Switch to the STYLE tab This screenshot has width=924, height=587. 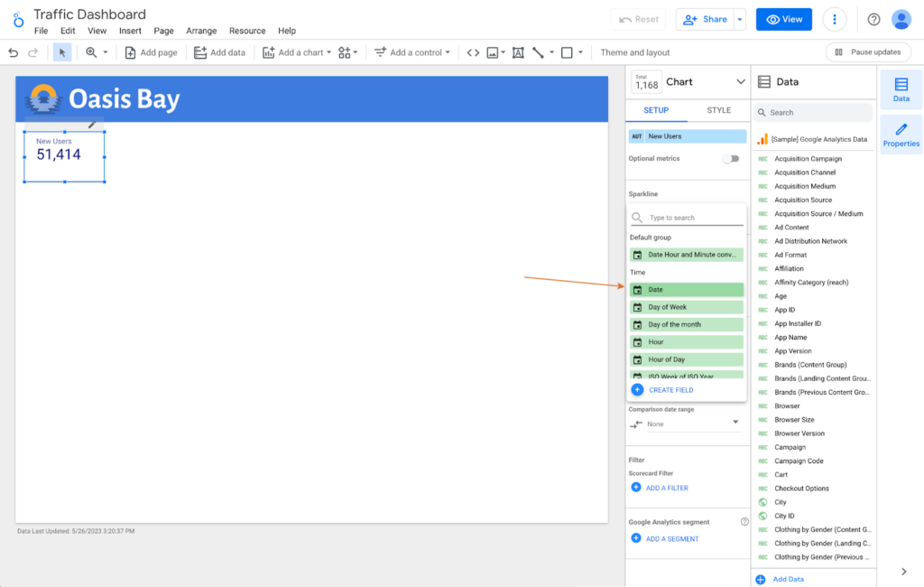click(x=718, y=110)
